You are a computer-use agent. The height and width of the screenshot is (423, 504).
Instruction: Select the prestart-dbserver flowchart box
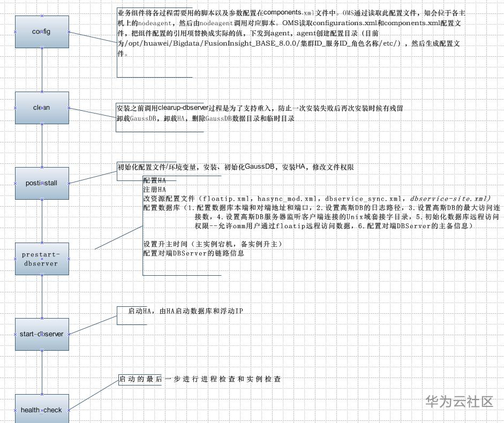(42, 259)
